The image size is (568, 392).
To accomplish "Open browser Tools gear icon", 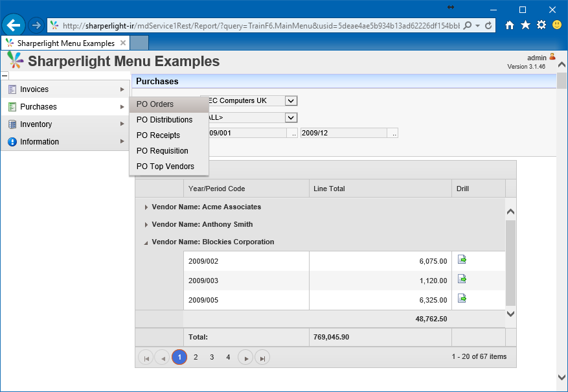I will (x=541, y=25).
